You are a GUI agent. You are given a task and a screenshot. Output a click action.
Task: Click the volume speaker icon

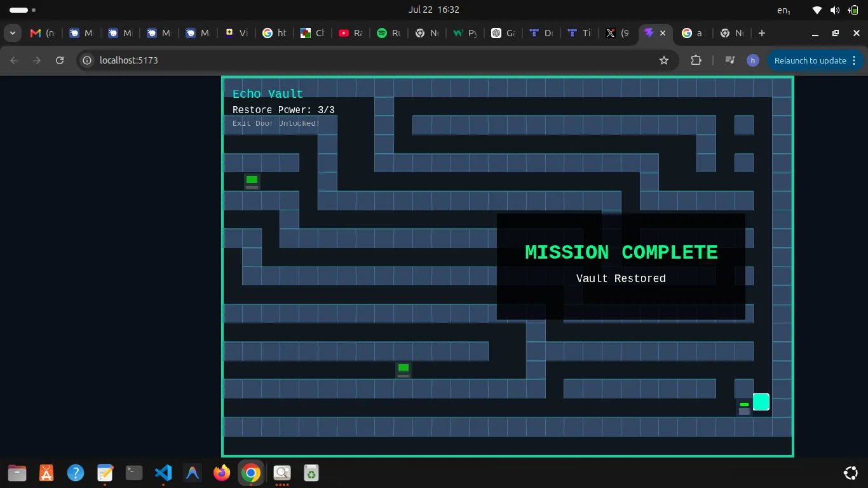coord(835,10)
